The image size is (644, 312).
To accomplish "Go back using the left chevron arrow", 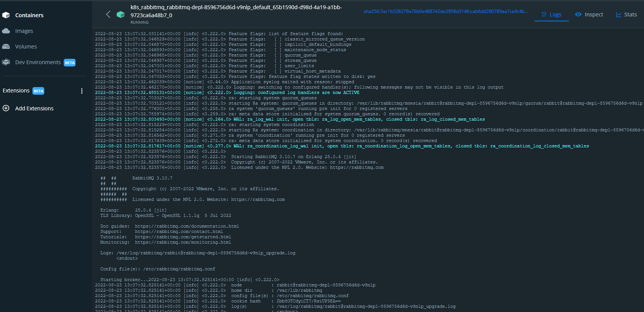I will pyautogui.click(x=108, y=15).
